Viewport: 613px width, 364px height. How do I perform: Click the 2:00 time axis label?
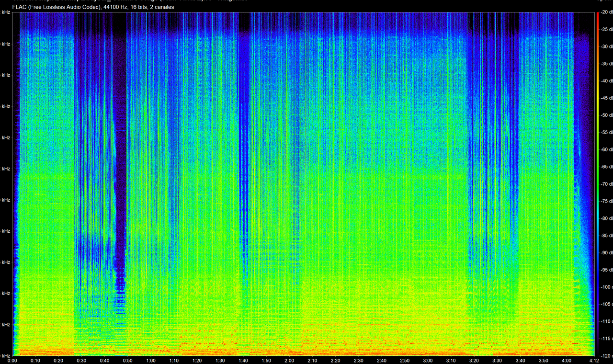289,360
